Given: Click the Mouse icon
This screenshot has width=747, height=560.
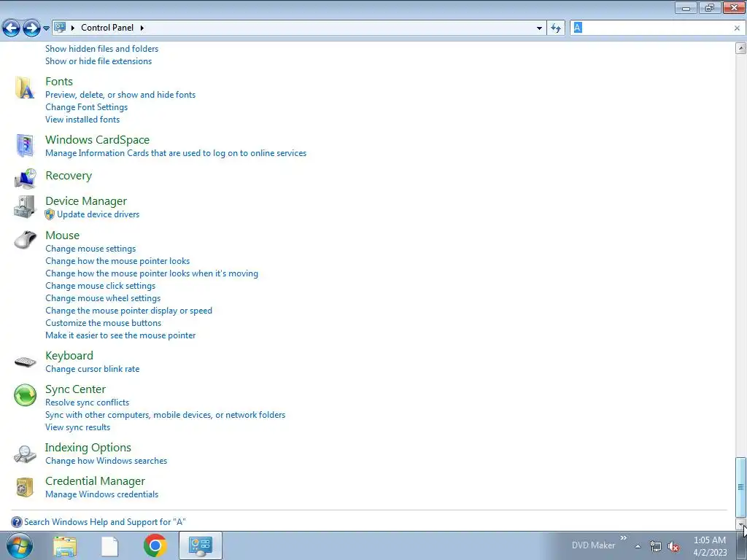Looking at the screenshot, I should tap(26, 239).
